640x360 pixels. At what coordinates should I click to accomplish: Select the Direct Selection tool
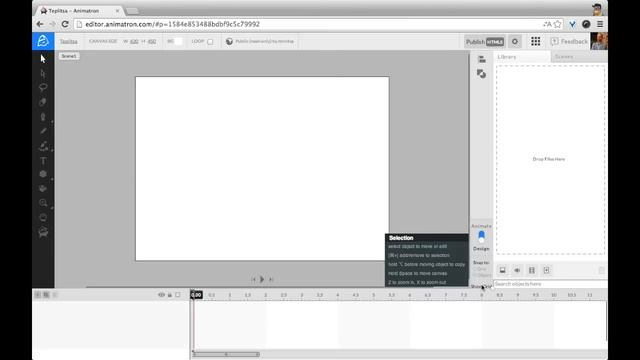pos(43,73)
